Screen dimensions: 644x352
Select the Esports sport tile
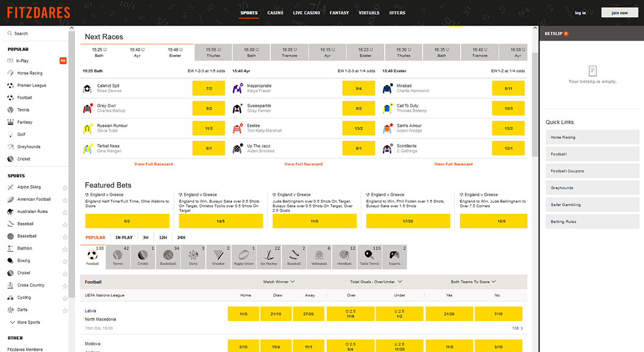[x=394, y=257]
